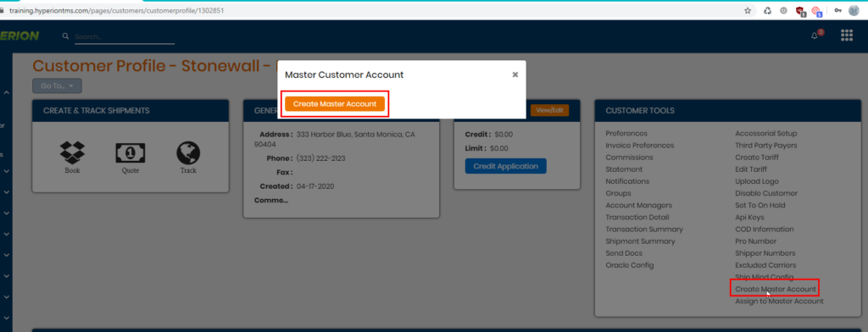Open Notifications link in Customer Tools
This screenshot has height=332, width=868.
point(627,181)
